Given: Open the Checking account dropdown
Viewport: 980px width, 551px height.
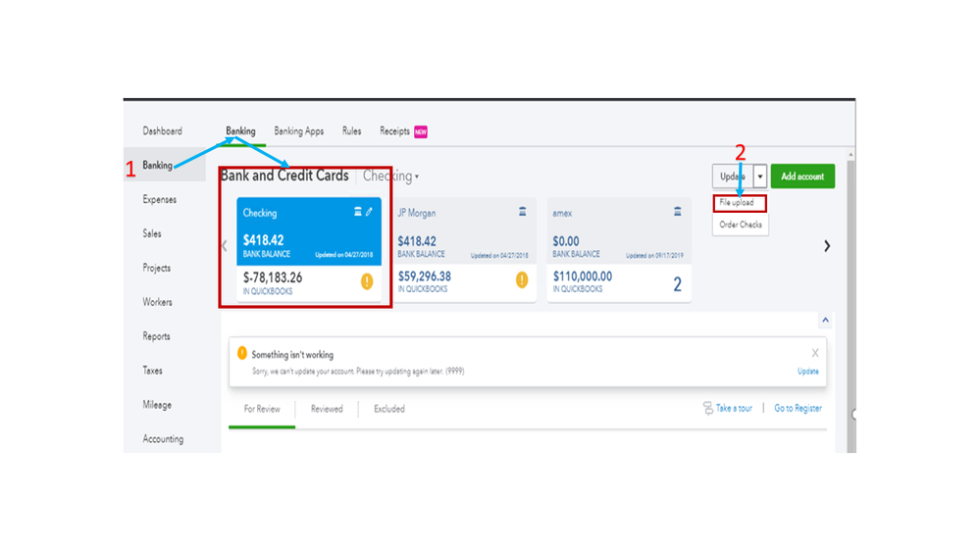Looking at the screenshot, I should (x=390, y=176).
